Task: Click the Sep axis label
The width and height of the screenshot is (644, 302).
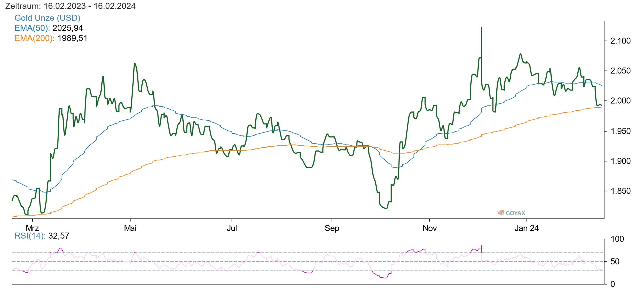Action: [x=332, y=228]
